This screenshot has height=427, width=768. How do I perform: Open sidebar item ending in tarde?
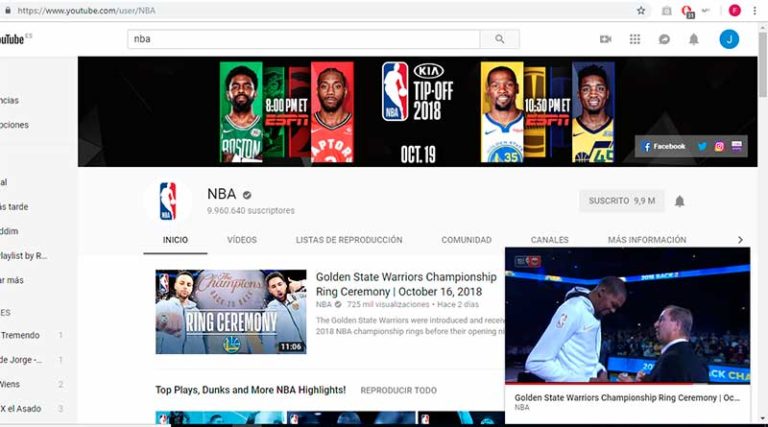14,207
